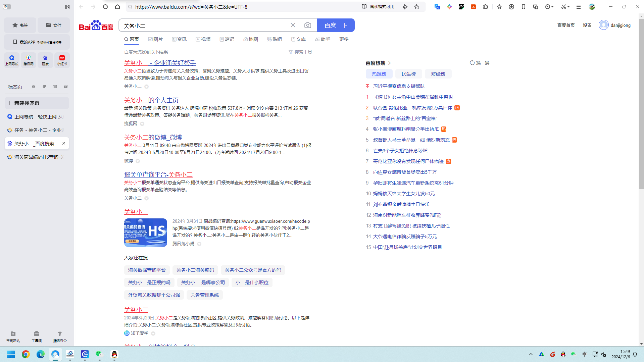Select the 财经榜 hot list tab

pos(438,74)
